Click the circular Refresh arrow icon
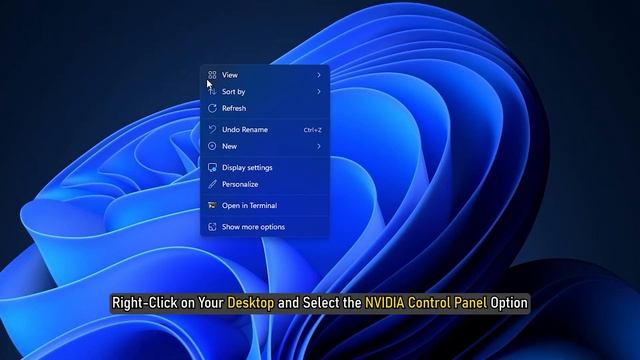The height and width of the screenshot is (360, 640). (212, 108)
